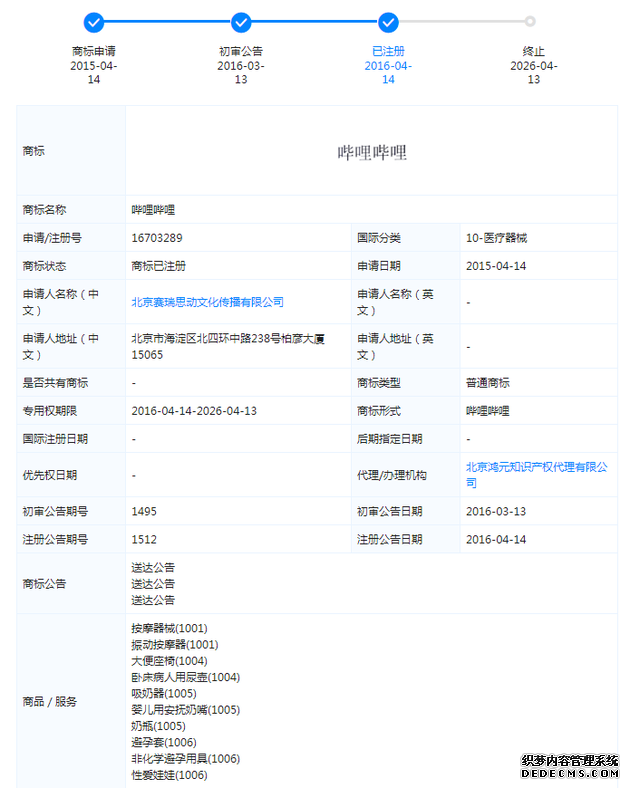Screen dimensions: 630x788
Task: Select registration announcement issue 1512
Action: click(144, 539)
